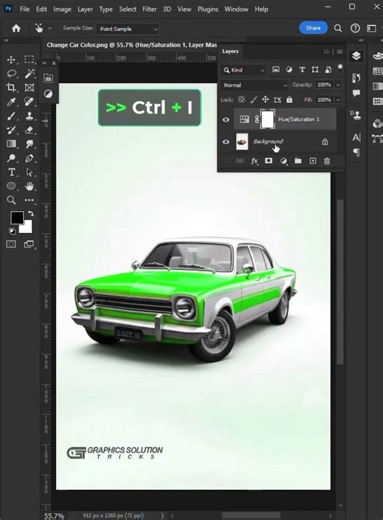Image resolution: width=383 pixels, height=520 pixels.
Task: Open the Sample Size dropdown
Action: pos(128,29)
